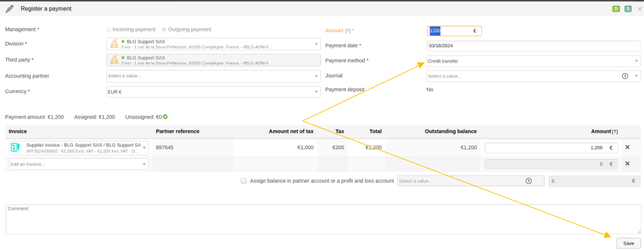Select the Outgoing payment radio button
The image size is (644, 250).
coord(165,29)
